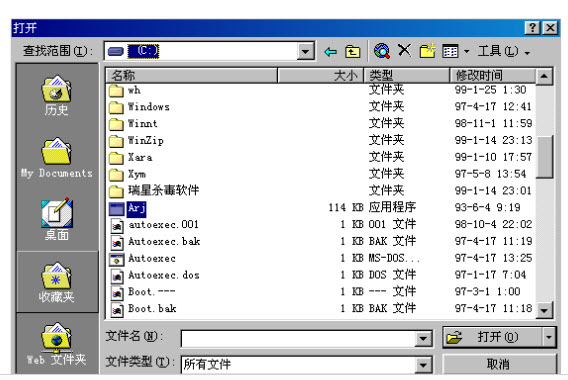Close the 打开 dialog
Screen dimensions: 568x380
(550, 28)
